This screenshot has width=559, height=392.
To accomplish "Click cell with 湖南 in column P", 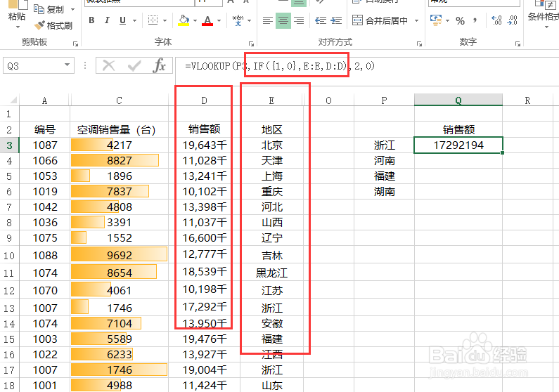I will click(x=385, y=192).
